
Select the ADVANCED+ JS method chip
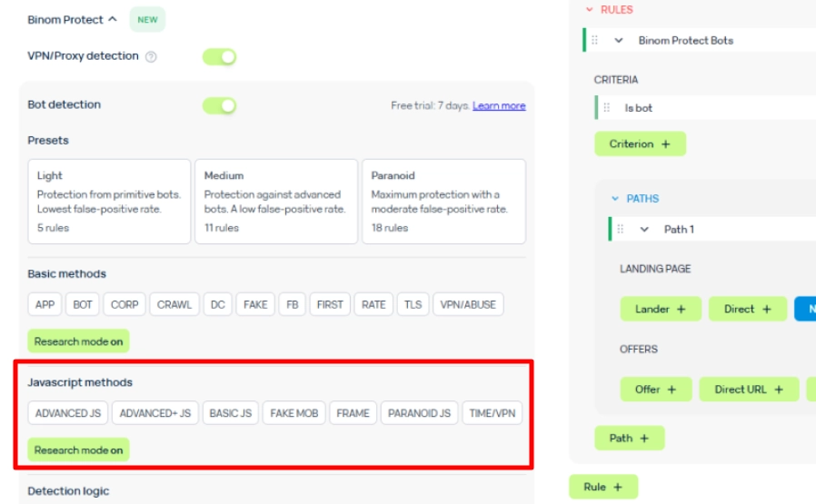pos(155,413)
